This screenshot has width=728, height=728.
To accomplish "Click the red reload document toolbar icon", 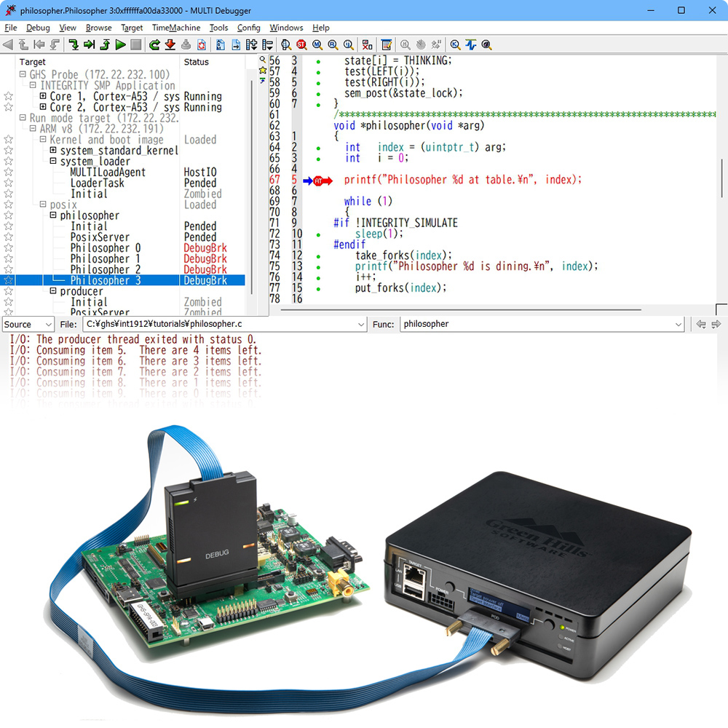I will (202, 44).
